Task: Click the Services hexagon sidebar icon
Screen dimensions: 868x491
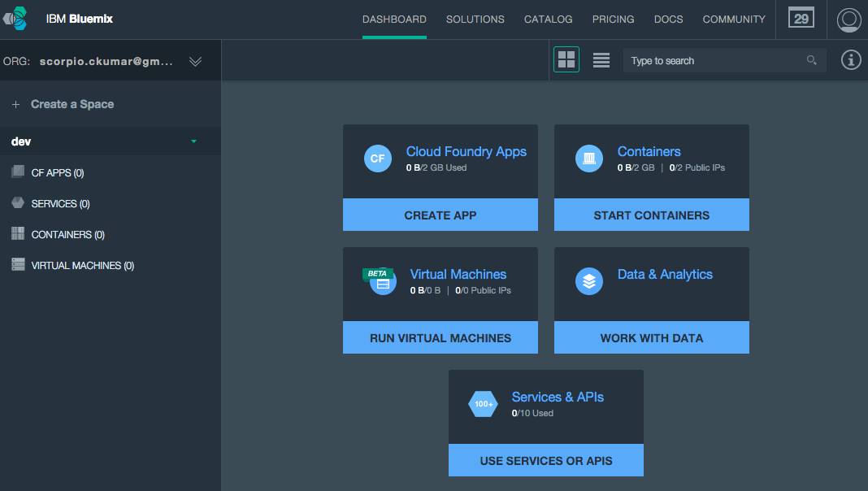Action: pyautogui.click(x=18, y=202)
